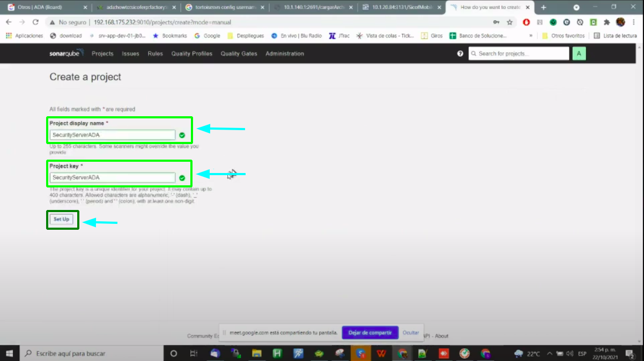Open the red WPS 'W' taskbar app
The height and width of the screenshot is (361, 644).
[381, 354]
